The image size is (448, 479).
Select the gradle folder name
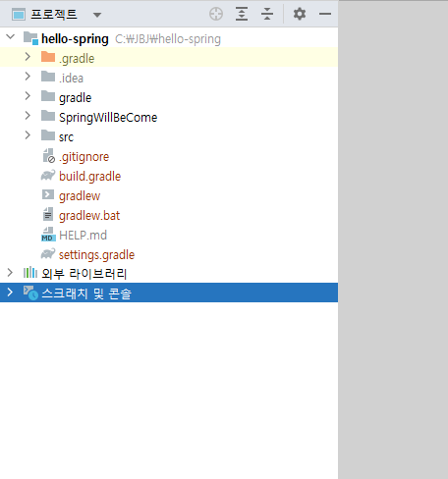(x=76, y=98)
